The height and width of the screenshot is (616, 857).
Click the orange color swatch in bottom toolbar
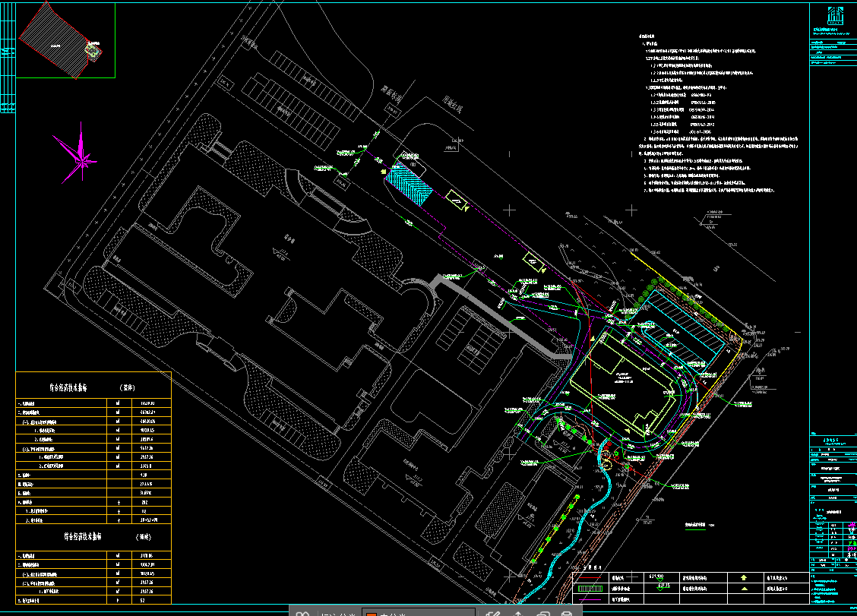tap(372, 614)
